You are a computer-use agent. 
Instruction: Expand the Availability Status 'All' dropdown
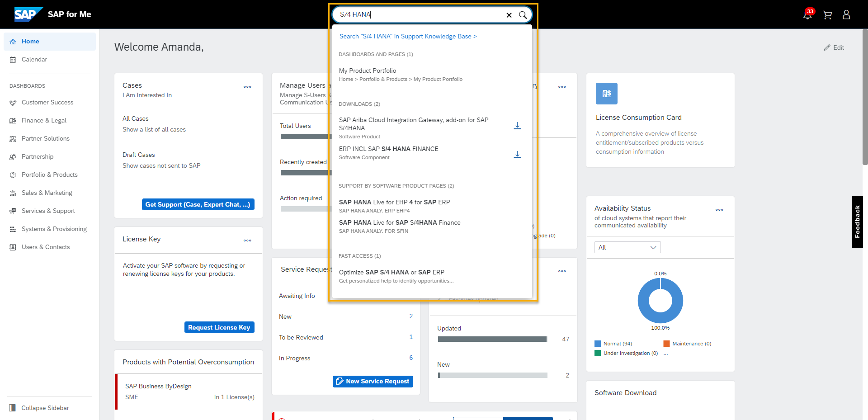point(627,247)
